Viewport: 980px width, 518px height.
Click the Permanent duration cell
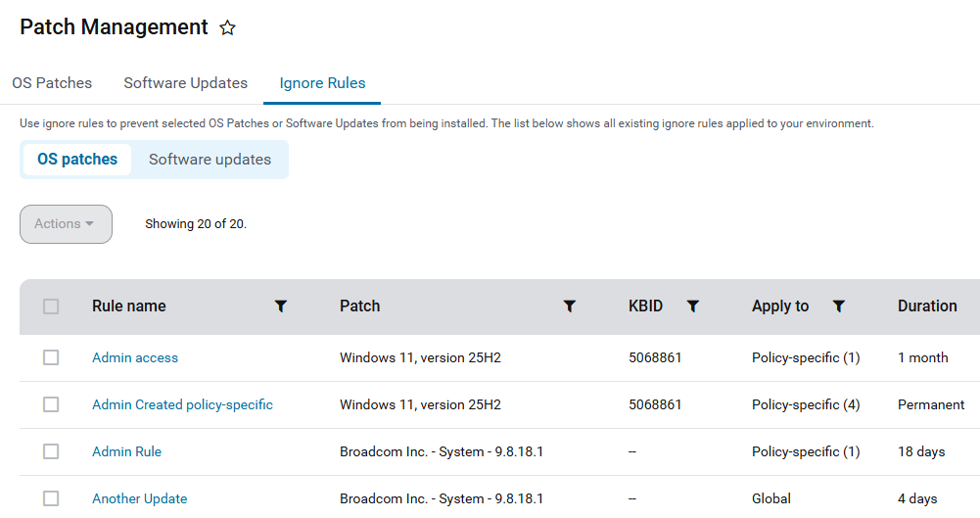click(931, 404)
